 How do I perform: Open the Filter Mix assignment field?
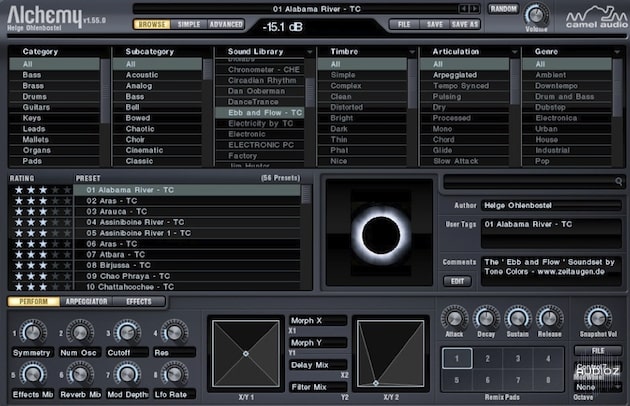pyautogui.click(x=318, y=387)
